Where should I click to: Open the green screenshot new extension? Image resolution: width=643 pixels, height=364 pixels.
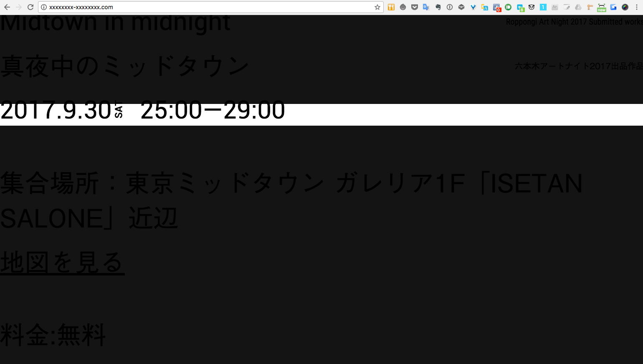tap(602, 7)
